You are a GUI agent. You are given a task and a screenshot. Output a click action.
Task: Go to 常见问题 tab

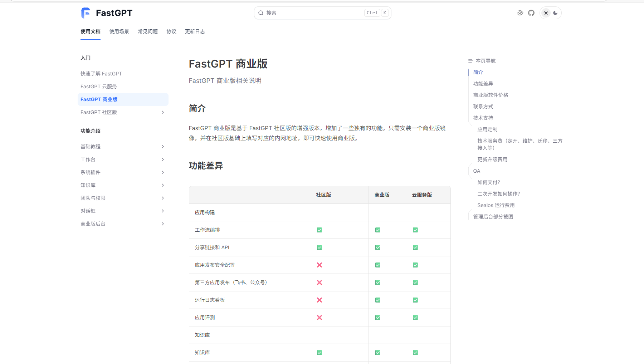tap(147, 31)
